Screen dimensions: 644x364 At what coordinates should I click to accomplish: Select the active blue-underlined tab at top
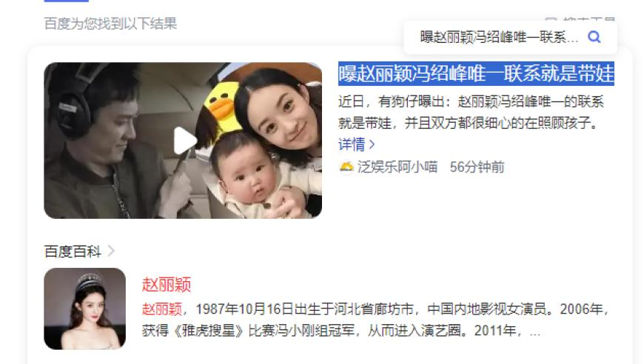coord(66,1)
